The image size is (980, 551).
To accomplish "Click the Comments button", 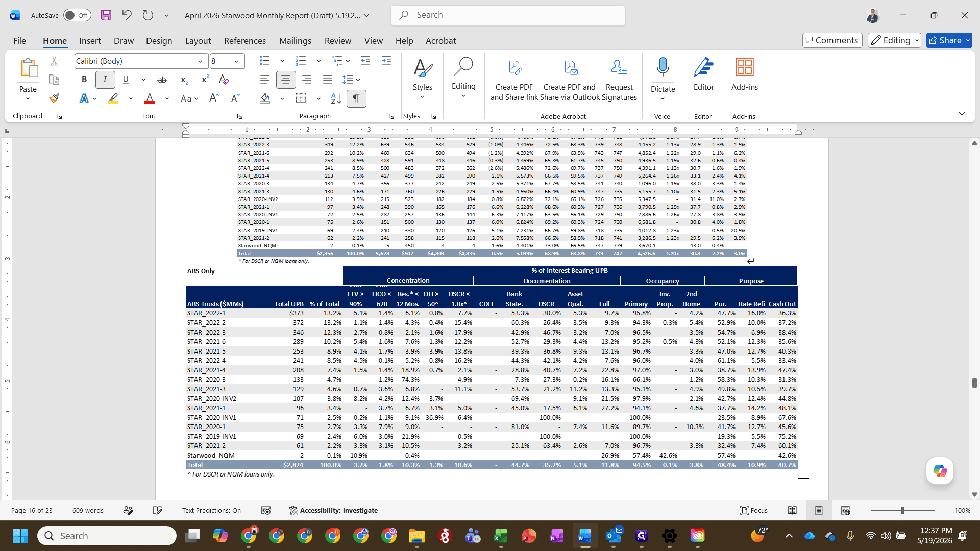I will coord(832,40).
